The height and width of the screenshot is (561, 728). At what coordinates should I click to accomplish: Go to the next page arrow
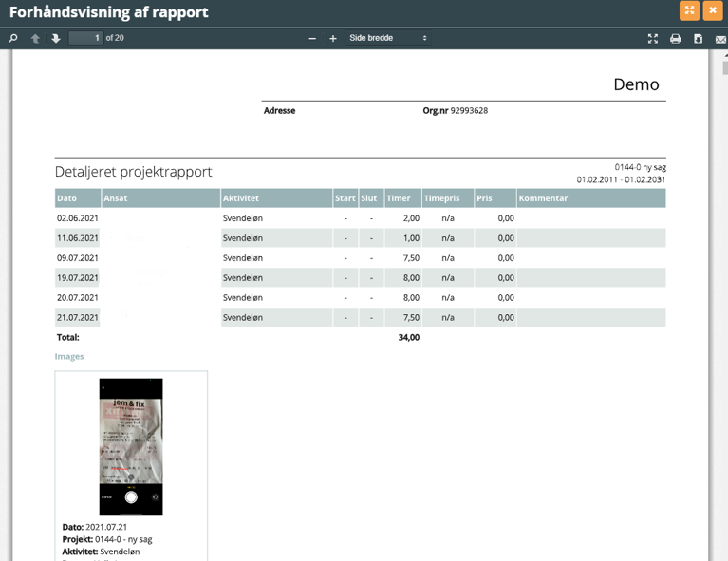(x=56, y=39)
